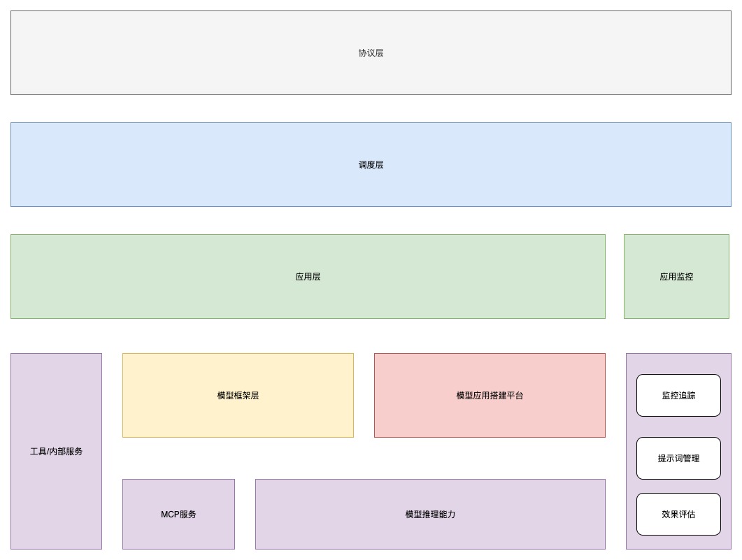Click the 监控追踪 rounded box
Image resolution: width=742 pixels, height=560 pixels.
tap(678, 395)
